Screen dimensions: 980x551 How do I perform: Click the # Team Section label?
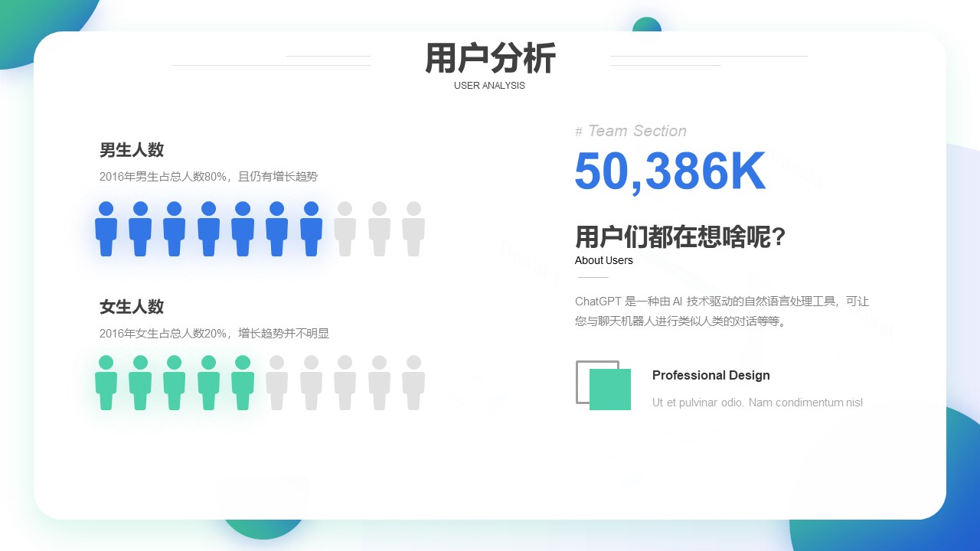coord(631,131)
